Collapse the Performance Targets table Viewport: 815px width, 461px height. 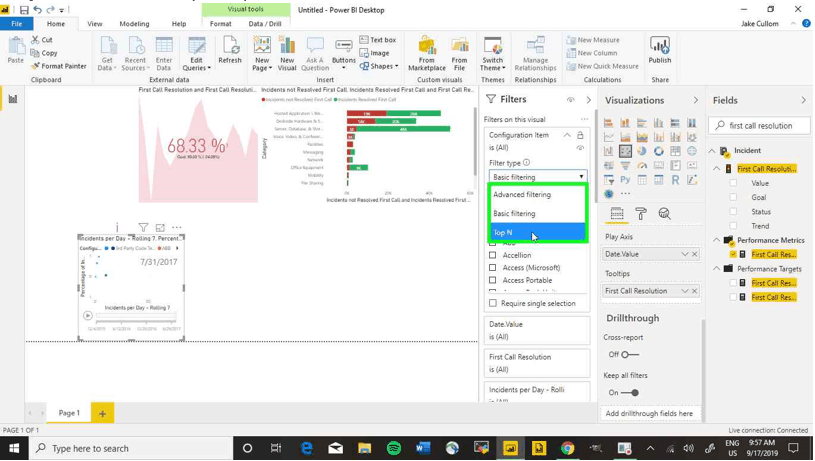coord(716,269)
